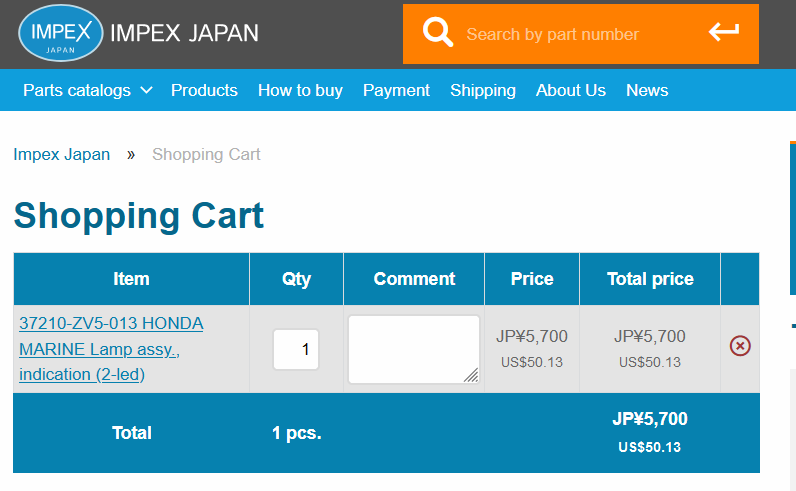Click the Shopping Cart breadcrumb text
796x491 pixels.
click(x=206, y=154)
